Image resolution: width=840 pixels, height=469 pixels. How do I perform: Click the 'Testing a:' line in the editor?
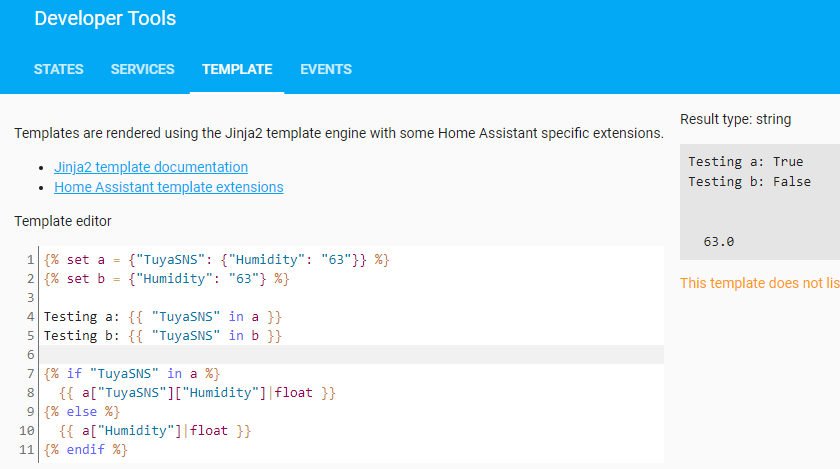(163, 317)
